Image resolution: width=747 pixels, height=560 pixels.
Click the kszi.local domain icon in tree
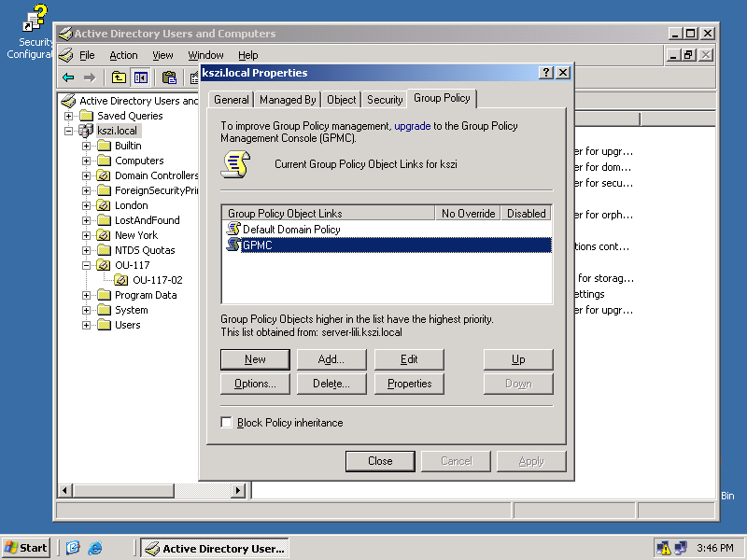coord(86,131)
